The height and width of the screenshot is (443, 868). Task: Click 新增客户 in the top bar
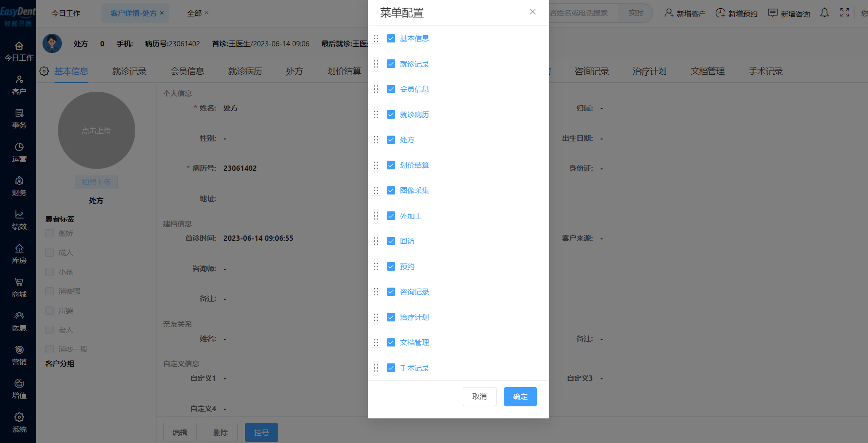coord(685,14)
